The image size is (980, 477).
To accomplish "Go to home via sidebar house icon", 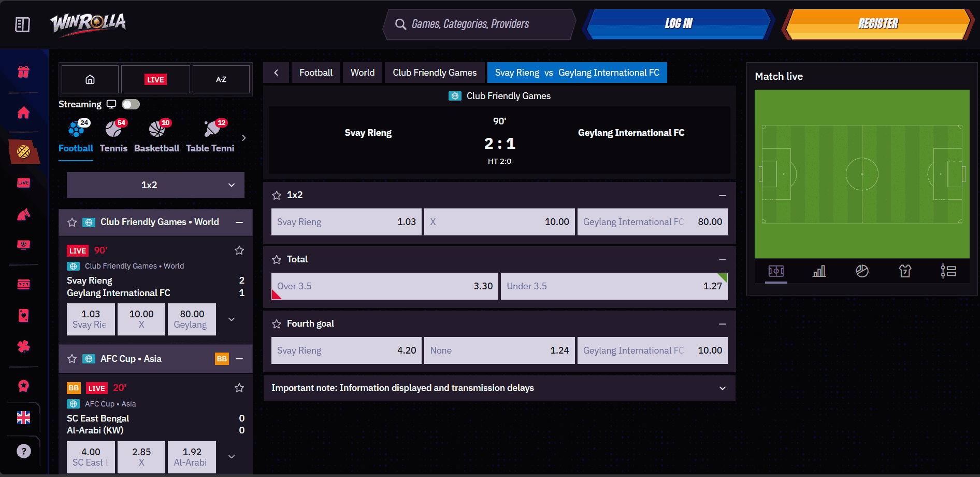I will (x=24, y=113).
